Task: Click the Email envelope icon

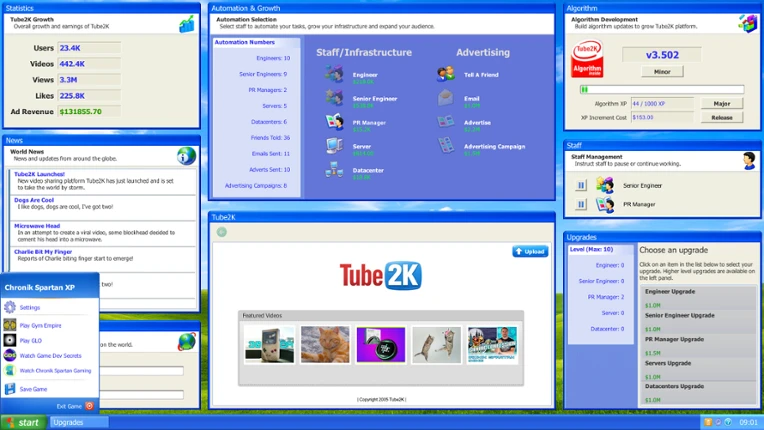Action: 446,98
